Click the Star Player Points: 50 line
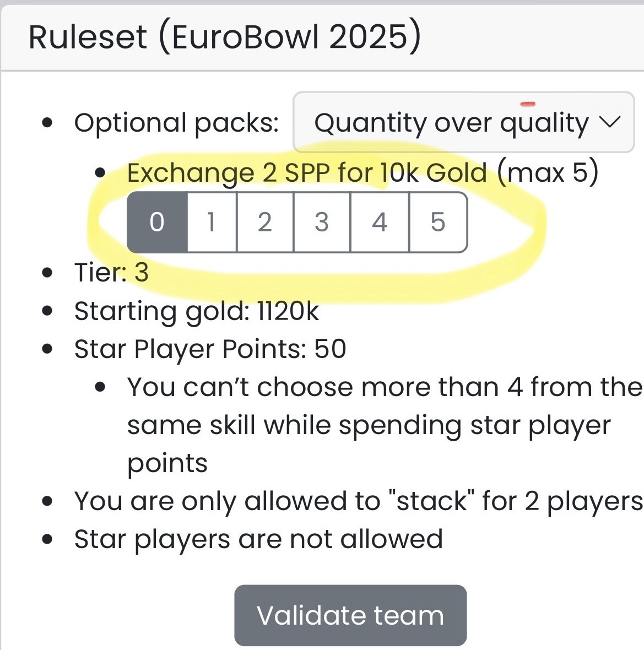644x650 pixels. point(210,349)
